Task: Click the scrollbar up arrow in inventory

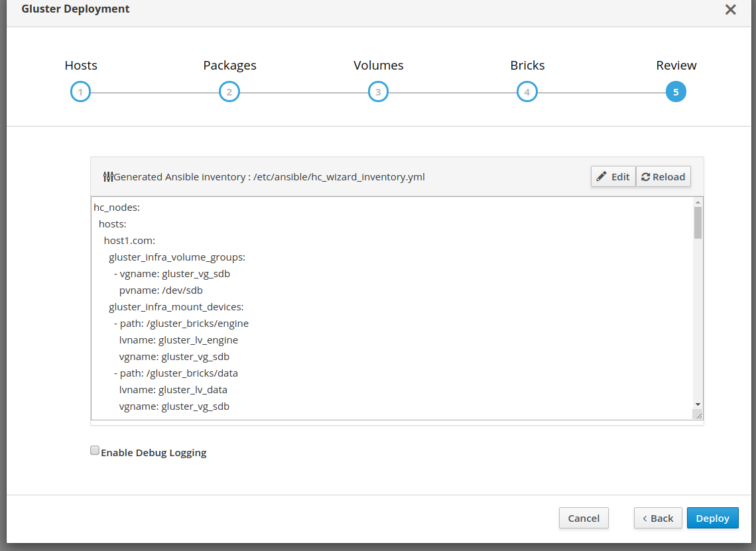Action: click(x=698, y=202)
